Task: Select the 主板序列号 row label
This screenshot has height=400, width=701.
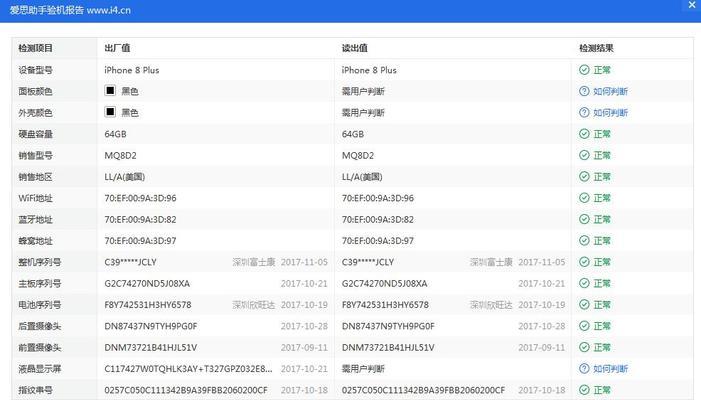Action: pos(39,283)
